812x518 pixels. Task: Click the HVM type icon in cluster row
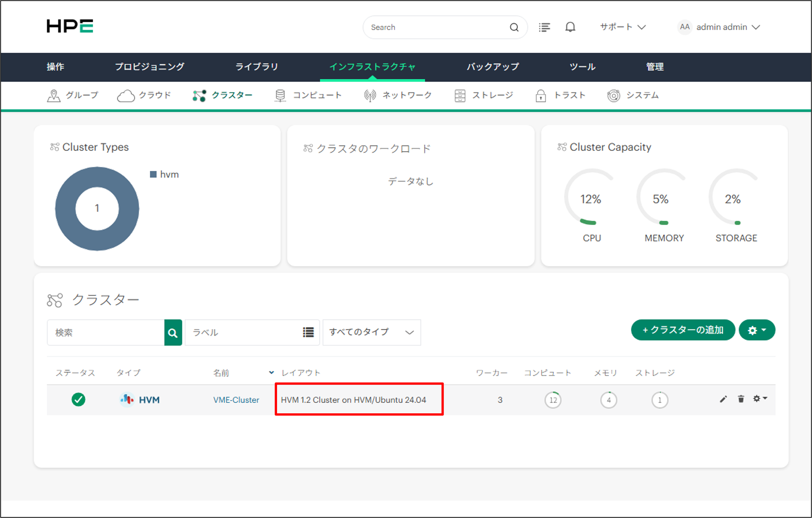point(127,399)
